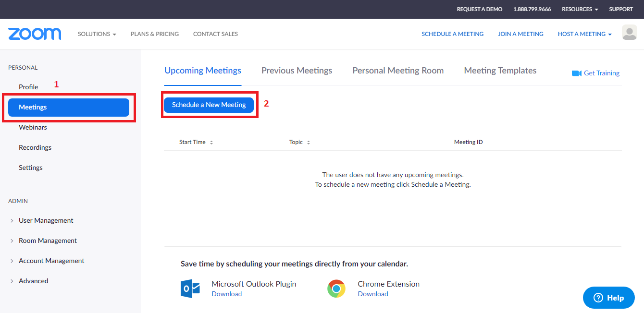Click Schedule a New Meeting button

tap(209, 105)
